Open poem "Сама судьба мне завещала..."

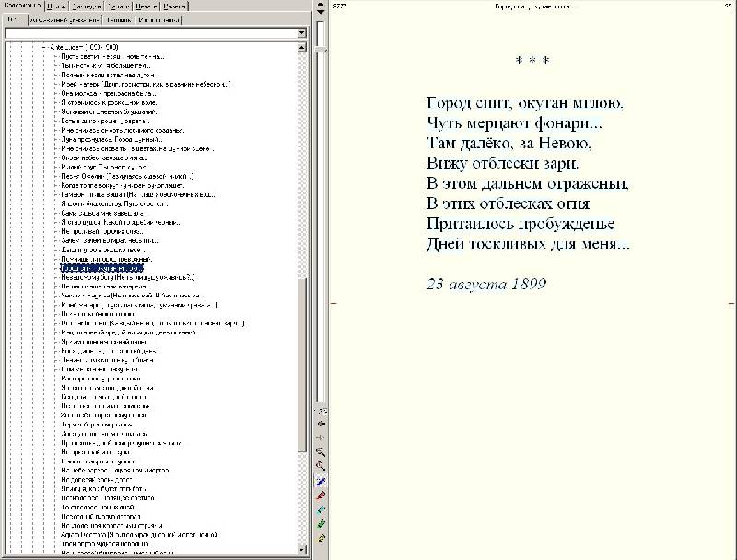[102, 213]
